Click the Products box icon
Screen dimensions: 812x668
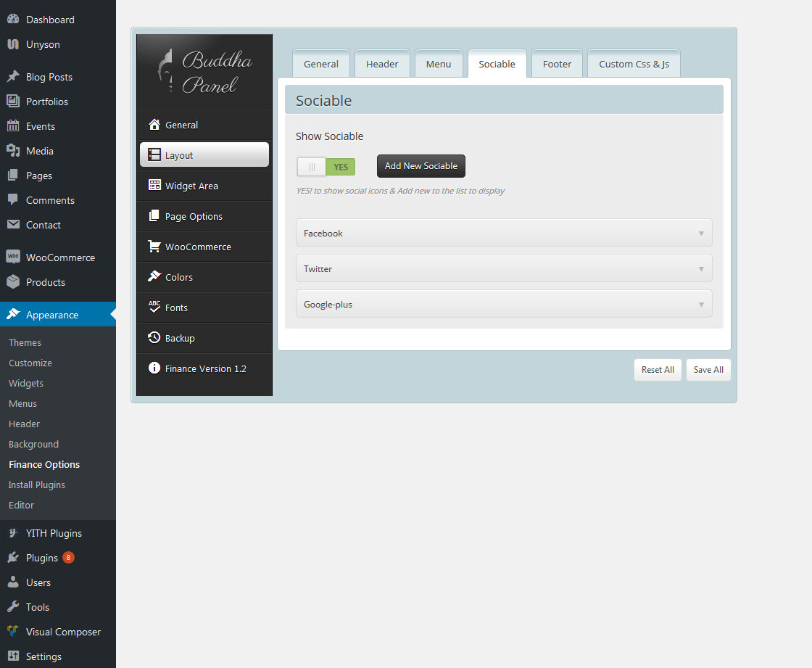(x=13, y=281)
